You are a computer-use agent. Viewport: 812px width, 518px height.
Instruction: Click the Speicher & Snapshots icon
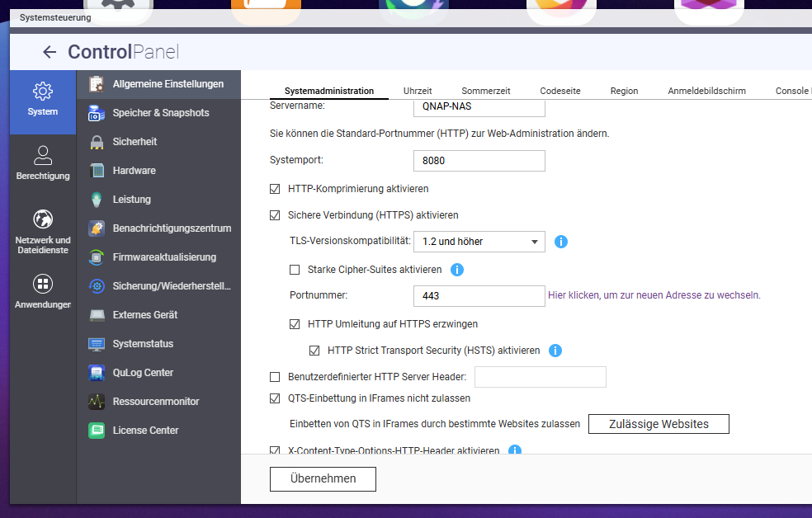[97, 113]
